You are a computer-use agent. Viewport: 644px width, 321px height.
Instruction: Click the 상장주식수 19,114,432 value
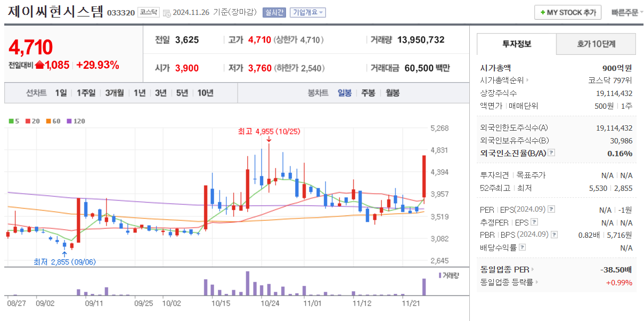[x=614, y=93]
